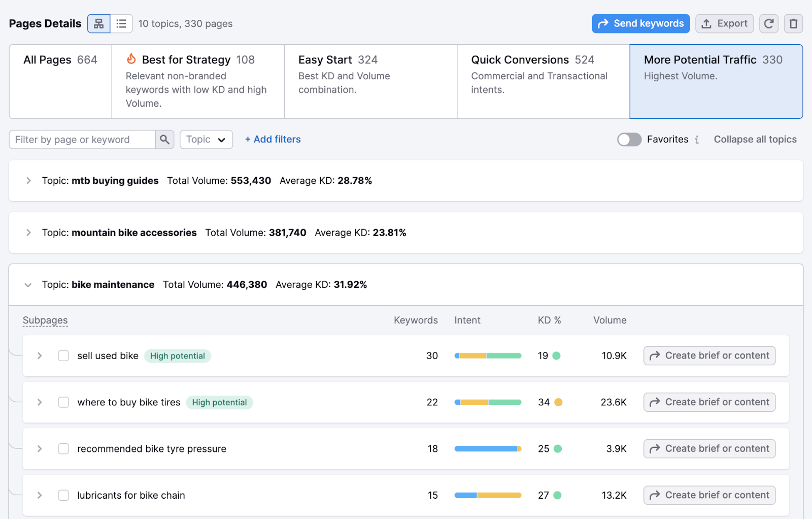Switch to topical map view icon
Screen dimensions: 812x519
(x=98, y=23)
